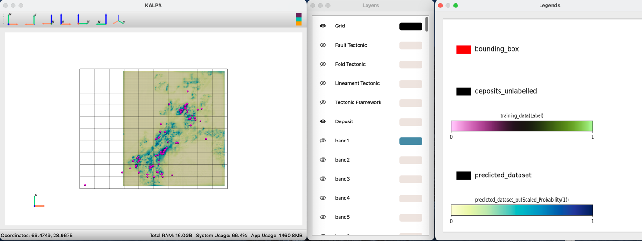Viewport: 644px width, 243px height.
Task: Open the color swatch for Deposit layer
Action: point(411,122)
